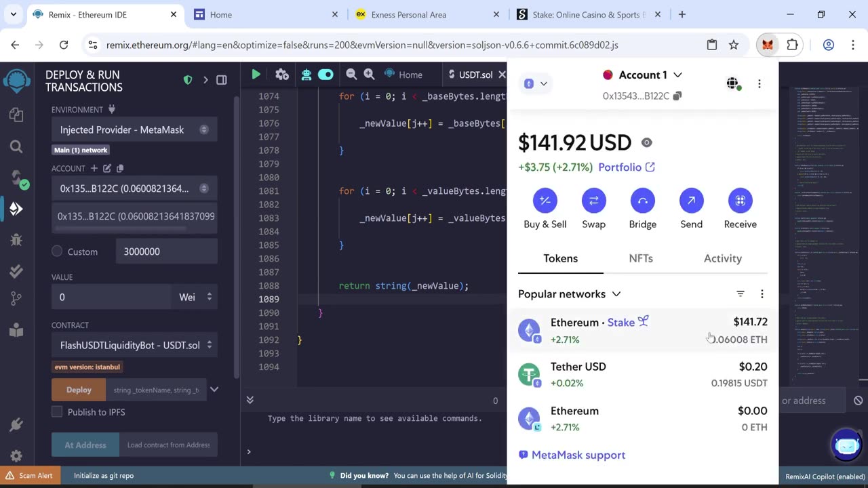
Task: Open the File Explorer sidebar icon
Action: pos(16,115)
